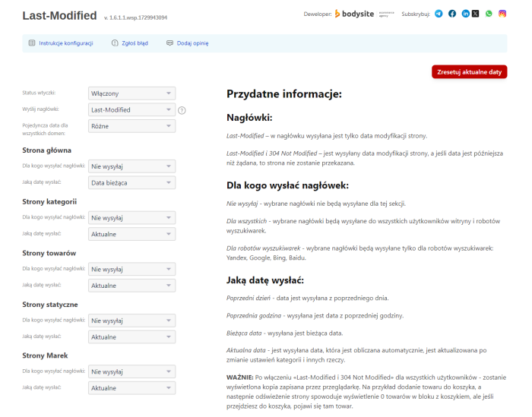Open the Zgłoś błąd tab
This screenshot has height=417, width=532.
point(129,43)
